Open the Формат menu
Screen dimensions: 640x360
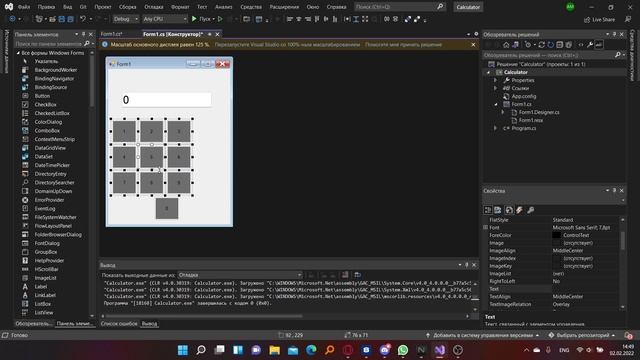pyautogui.click(x=180, y=7)
